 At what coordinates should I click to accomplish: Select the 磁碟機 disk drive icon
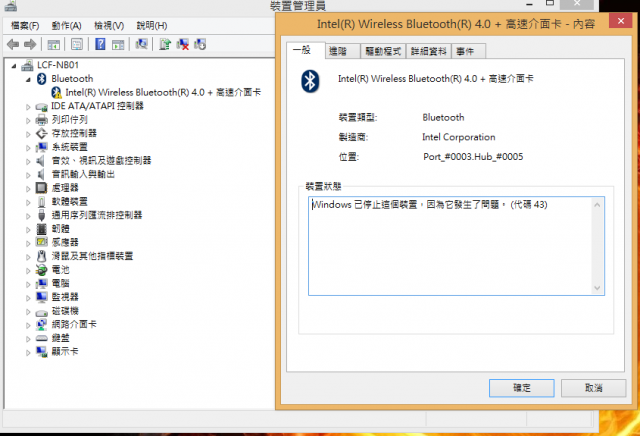[x=42, y=312]
